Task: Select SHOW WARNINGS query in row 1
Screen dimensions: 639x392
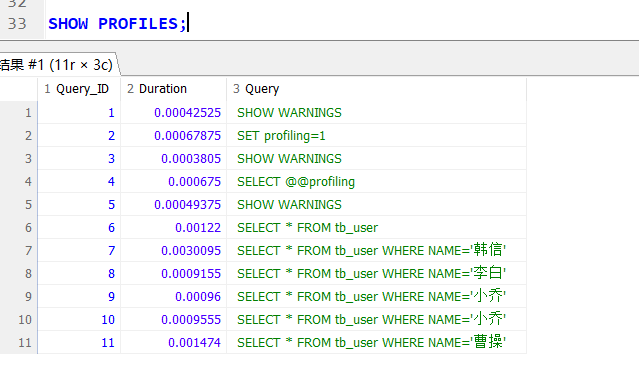Action: [x=377, y=112]
